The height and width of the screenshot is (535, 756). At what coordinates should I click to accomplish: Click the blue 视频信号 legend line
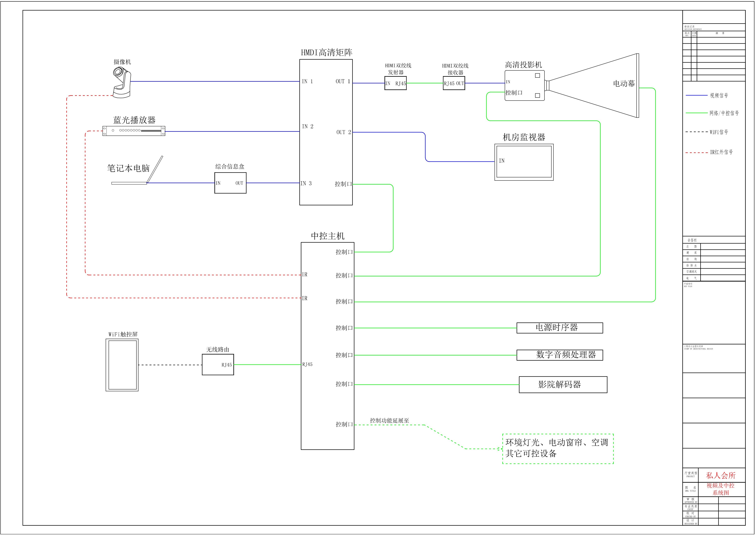[697, 96]
